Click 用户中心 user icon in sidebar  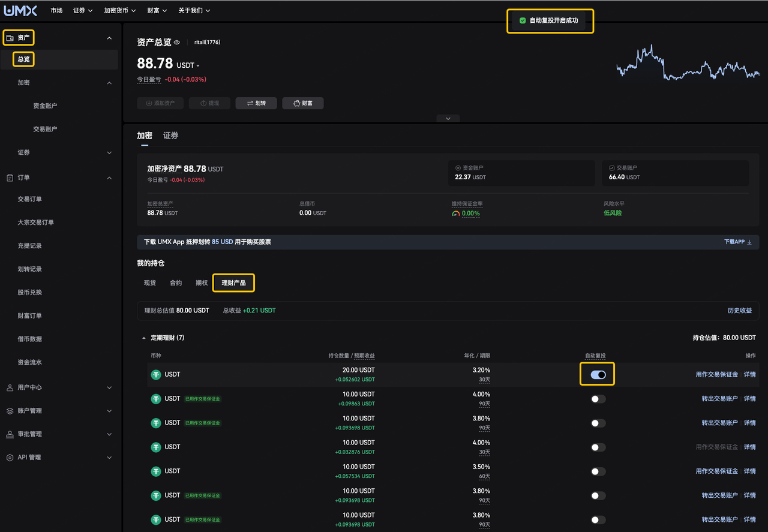coord(10,387)
